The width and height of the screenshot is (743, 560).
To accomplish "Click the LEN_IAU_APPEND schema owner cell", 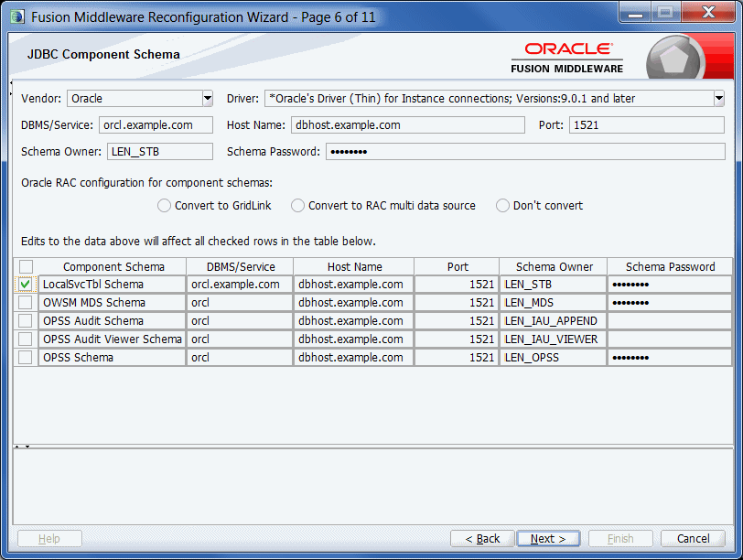I will coord(553,321).
